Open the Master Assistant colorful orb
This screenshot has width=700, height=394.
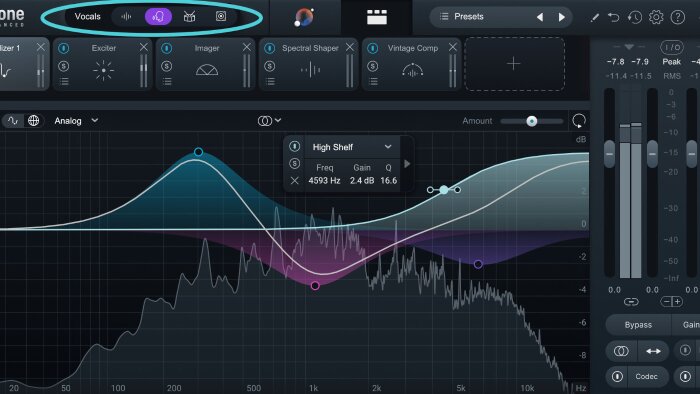pyautogui.click(x=304, y=17)
